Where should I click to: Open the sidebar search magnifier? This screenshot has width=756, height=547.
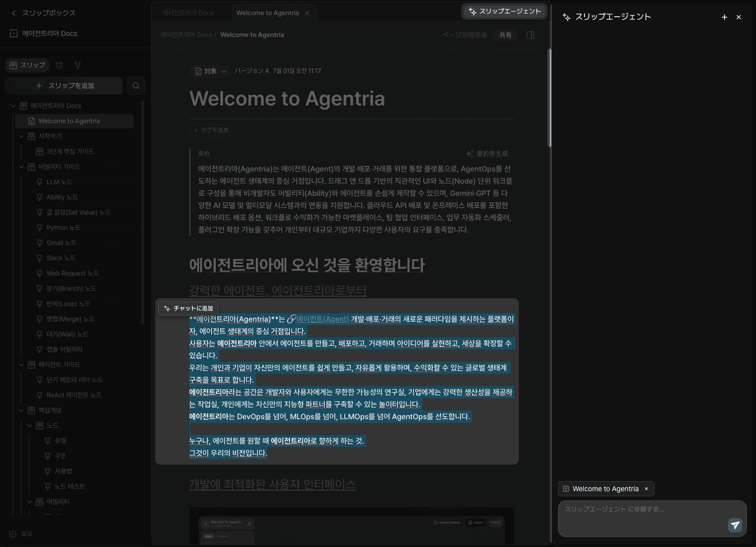tap(136, 86)
